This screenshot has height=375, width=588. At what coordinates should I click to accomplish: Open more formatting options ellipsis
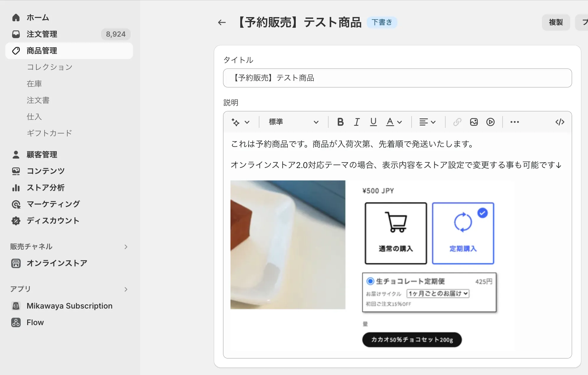pyautogui.click(x=514, y=122)
